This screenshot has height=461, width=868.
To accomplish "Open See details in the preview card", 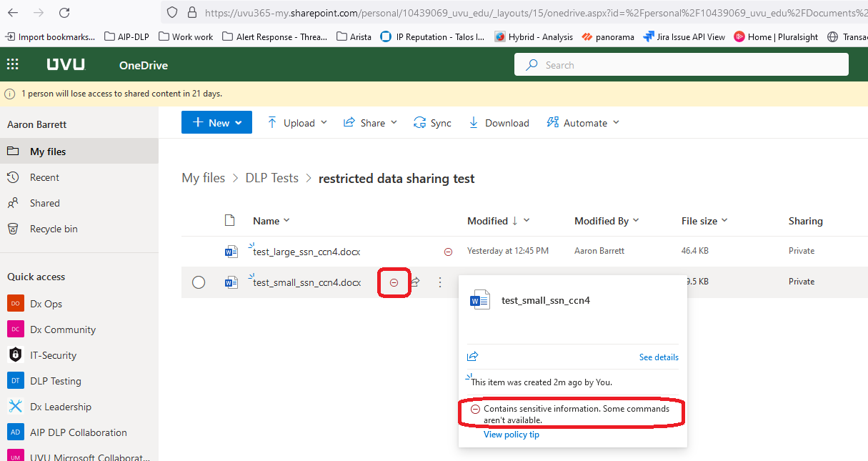I will 658,357.
